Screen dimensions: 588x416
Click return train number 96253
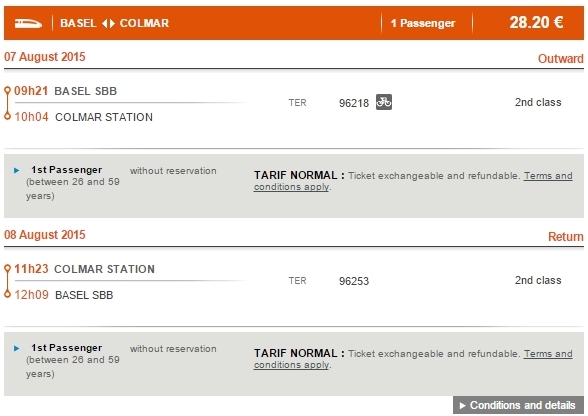pyautogui.click(x=354, y=281)
